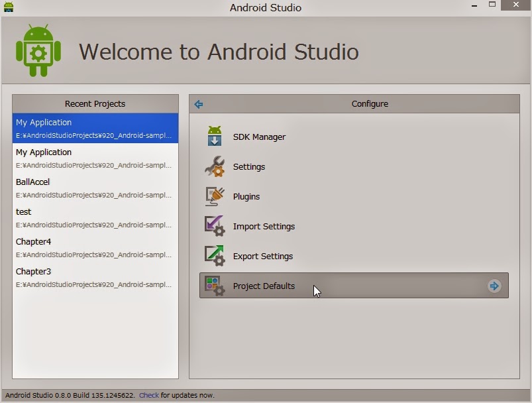
Task: Click the Plugins plug icon
Action: [x=215, y=196]
